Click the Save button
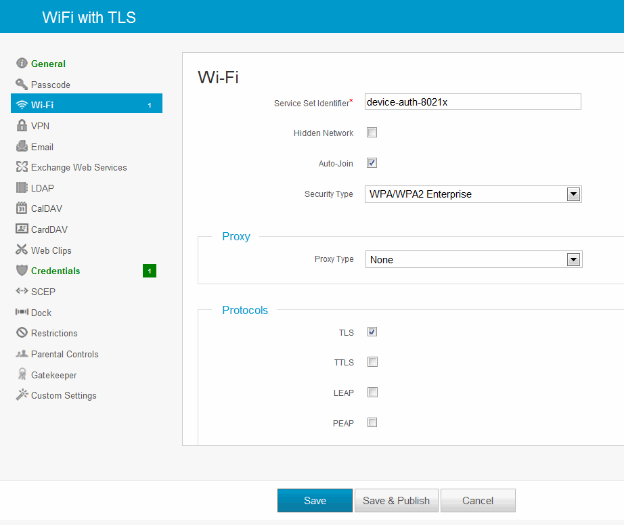The width and height of the screenshot is (624, 525). coord(314,501)
